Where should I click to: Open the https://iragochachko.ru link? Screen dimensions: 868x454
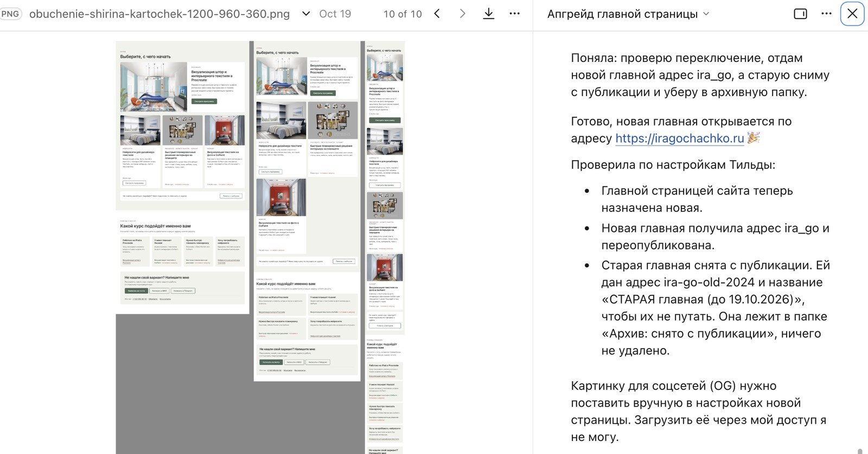click(x=679, y=138)
